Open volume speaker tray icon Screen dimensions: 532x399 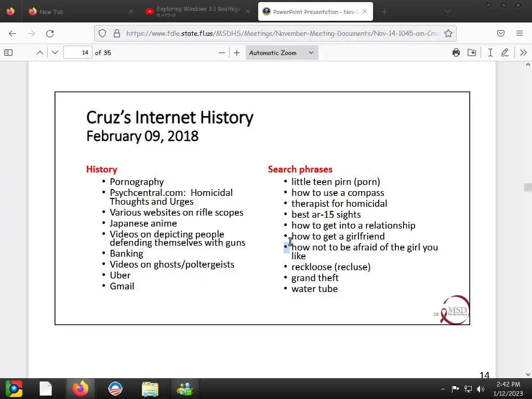(481, 389)
